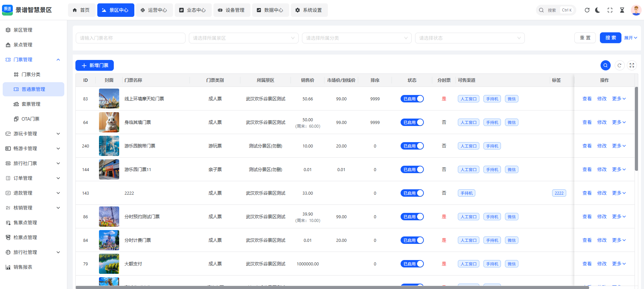Expand 退款管理 sidebar group

tap(33, 193)
